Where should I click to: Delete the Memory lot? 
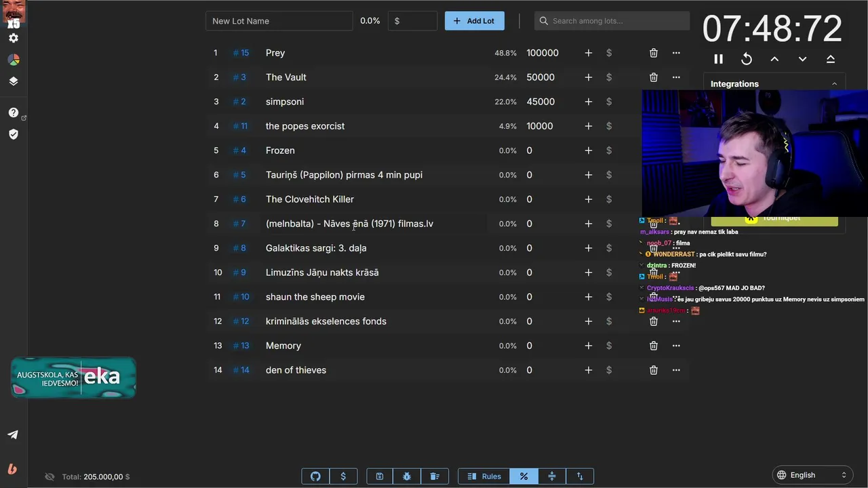(x=654, y=346)
